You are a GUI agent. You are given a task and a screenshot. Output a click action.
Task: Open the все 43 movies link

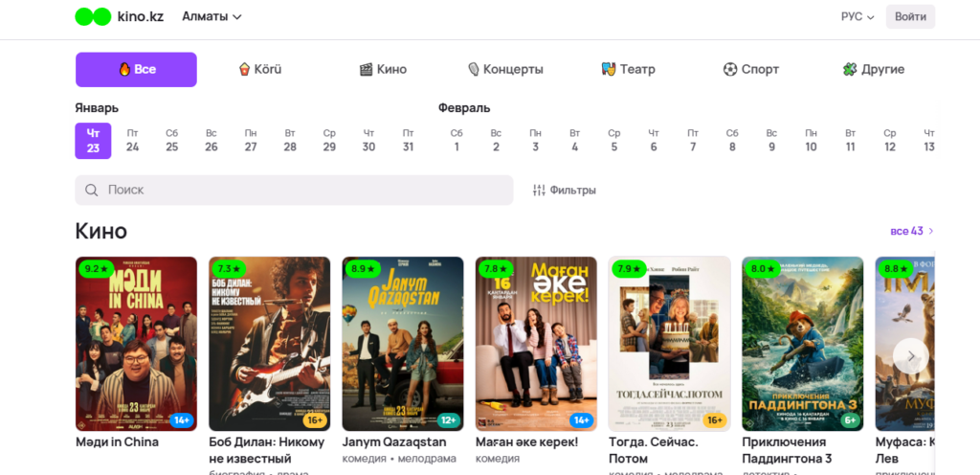pos(912,231)
